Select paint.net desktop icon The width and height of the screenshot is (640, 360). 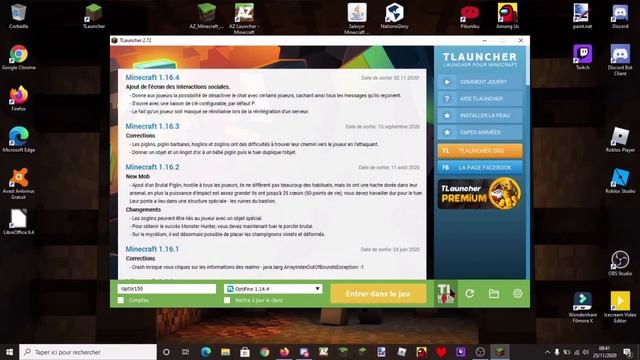point(582,16)
